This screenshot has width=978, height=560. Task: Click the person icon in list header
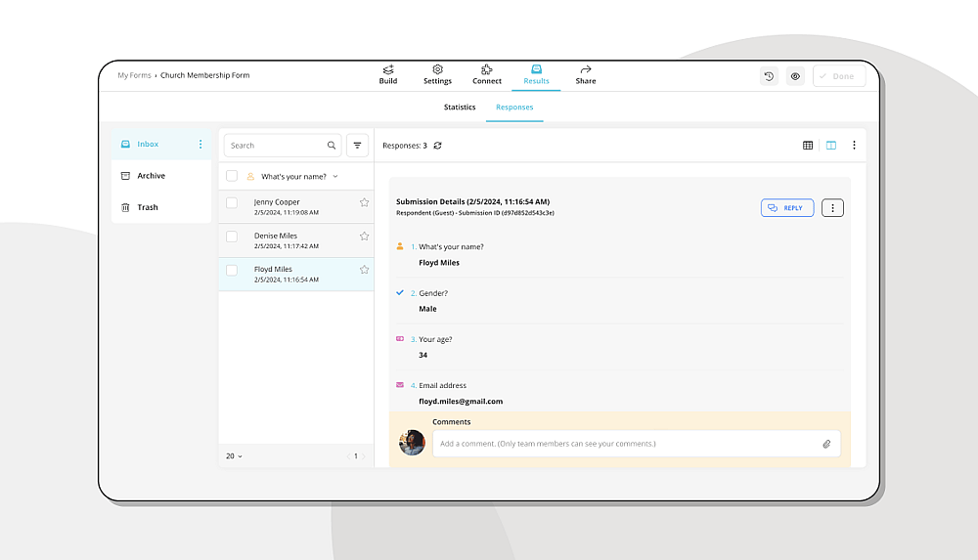[x=250, y=177]
